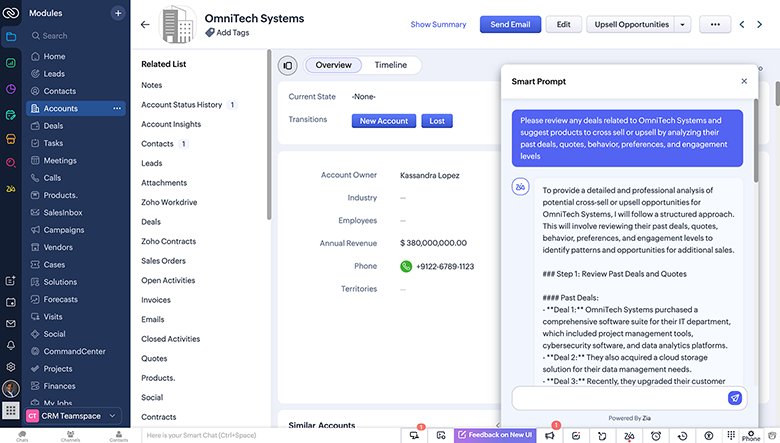
Task: Close the Smart Prompt panel
Action: click(744, 81)
